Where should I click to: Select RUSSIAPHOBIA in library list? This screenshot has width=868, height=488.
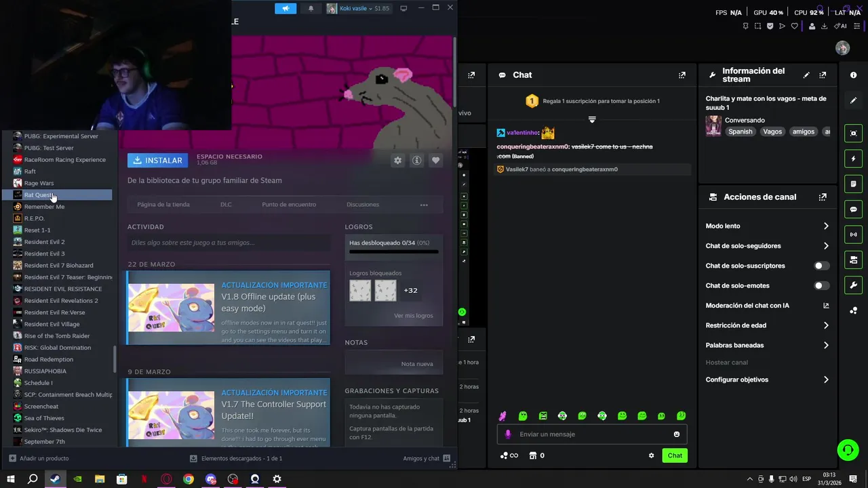tap(57, 371)
